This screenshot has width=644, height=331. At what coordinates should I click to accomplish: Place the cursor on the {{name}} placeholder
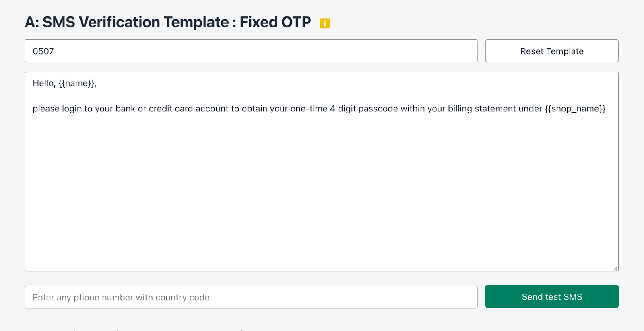pyautogui.click(x=76, y=83)
